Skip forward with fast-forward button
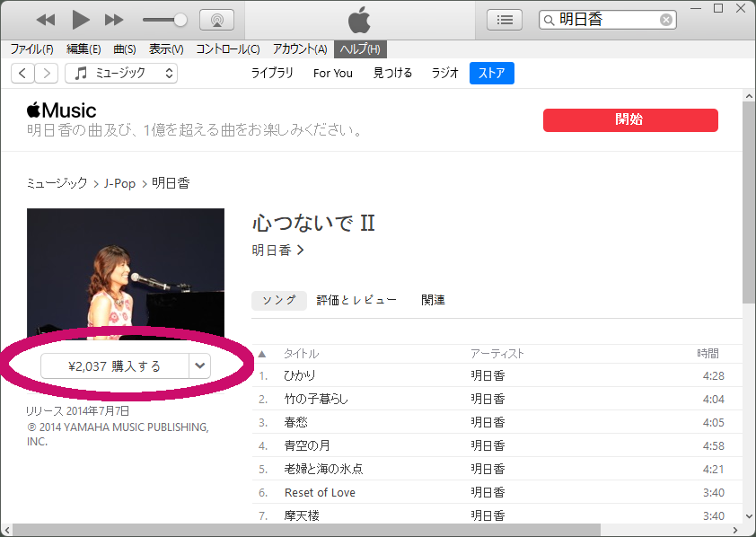The width and height of the screenshot is (756, 537). pyautogui.click(x=114, y=20)
